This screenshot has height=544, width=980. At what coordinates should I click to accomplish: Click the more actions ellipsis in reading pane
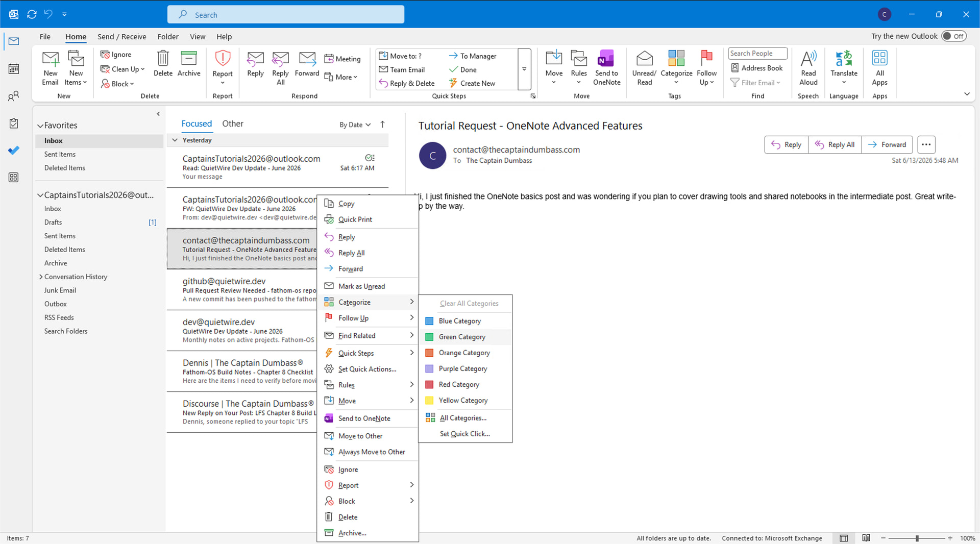click(926, 144)
